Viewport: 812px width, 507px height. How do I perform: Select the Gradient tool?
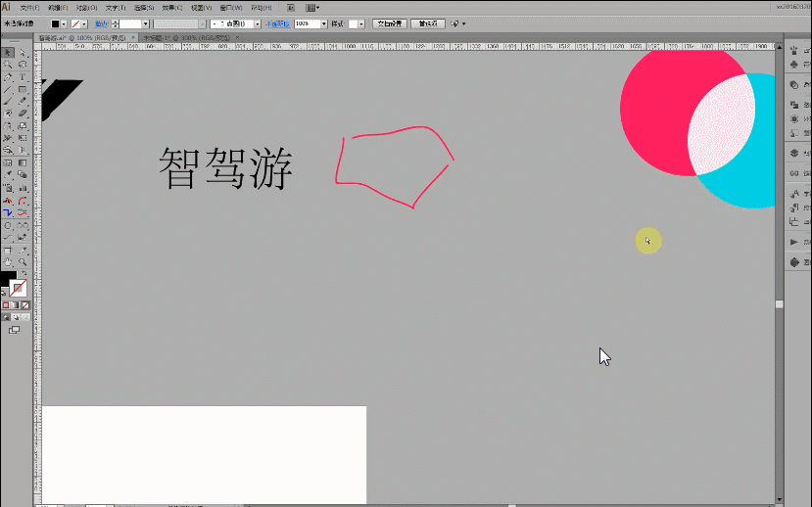coord(23,162)
